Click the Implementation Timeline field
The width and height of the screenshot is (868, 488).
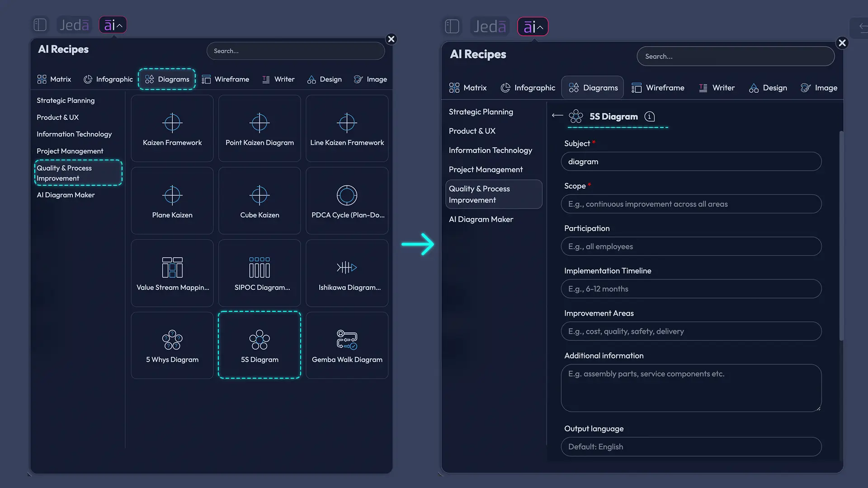click(691, 289)
